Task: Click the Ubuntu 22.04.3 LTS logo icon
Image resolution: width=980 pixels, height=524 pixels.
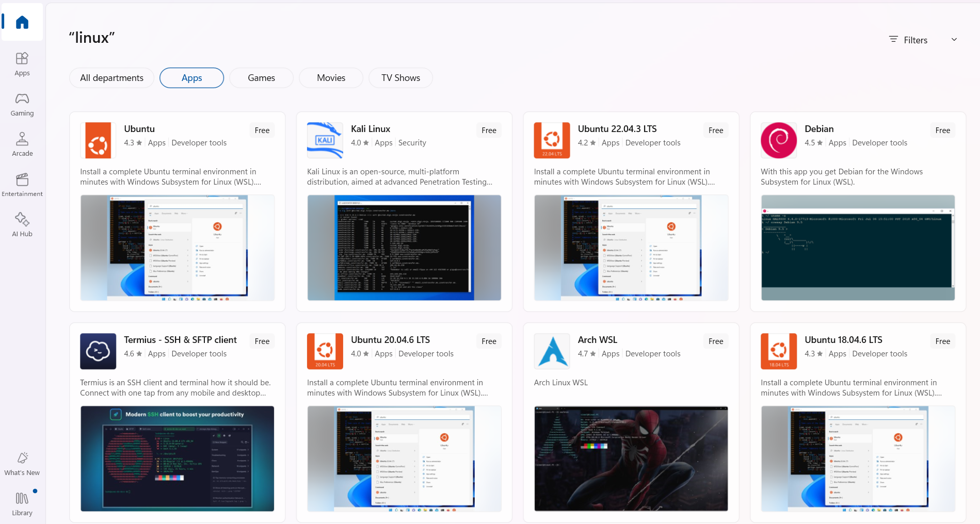Action: tap(552, 140)
